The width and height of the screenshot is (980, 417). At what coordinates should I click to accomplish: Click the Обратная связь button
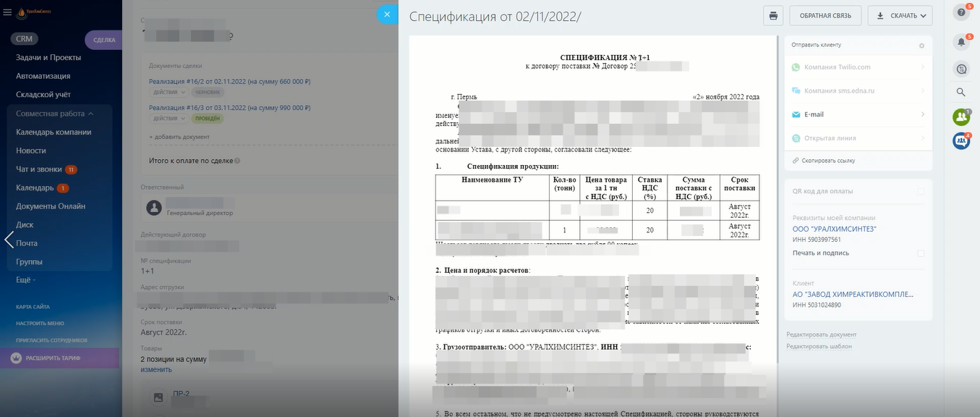coord(825,15)
